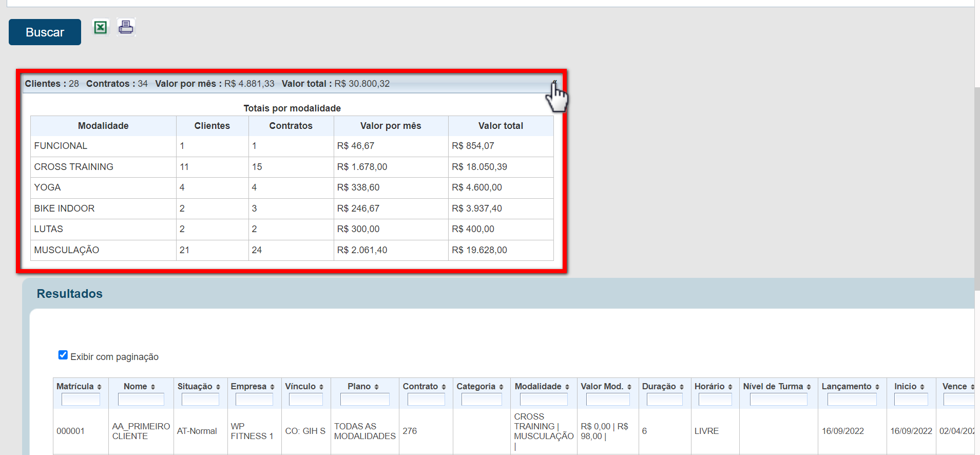Collapse the totals summary panel arrow
The height and width of the screenshot is (455, 980).
click(x=554, y=83)
